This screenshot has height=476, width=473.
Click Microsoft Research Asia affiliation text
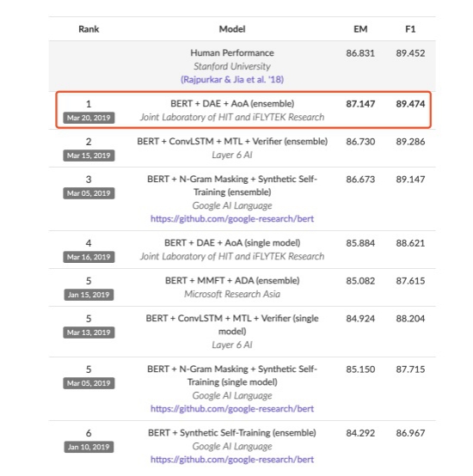(x=232, y=294)
